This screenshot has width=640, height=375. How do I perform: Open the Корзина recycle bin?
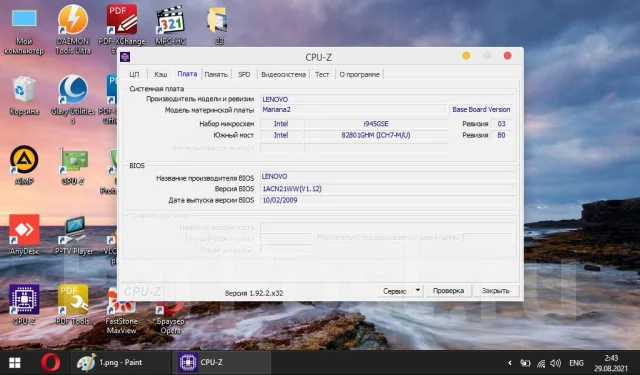pyautogui.click(x=24, y=95)
